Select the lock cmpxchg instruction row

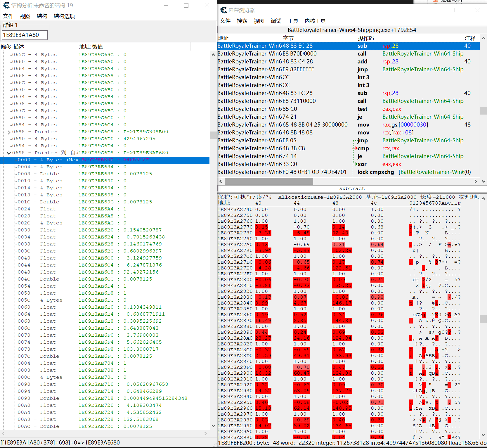click(349, 172)
